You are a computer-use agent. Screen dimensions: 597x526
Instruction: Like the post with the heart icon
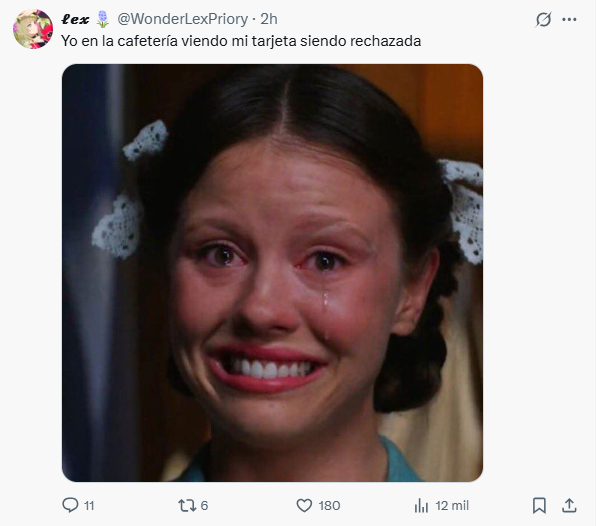pos(304,505)
